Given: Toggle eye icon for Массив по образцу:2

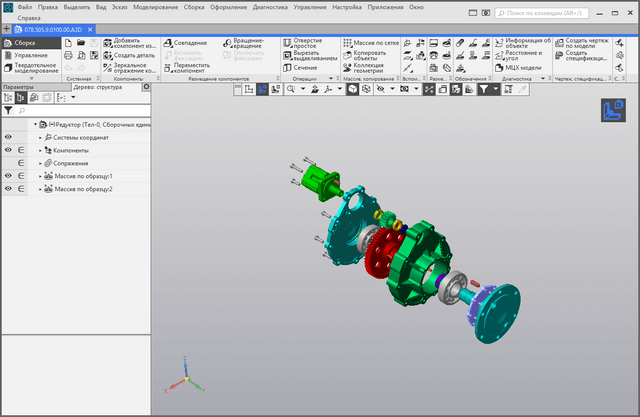Looking at the screenshot, I should tap(8, 189).
